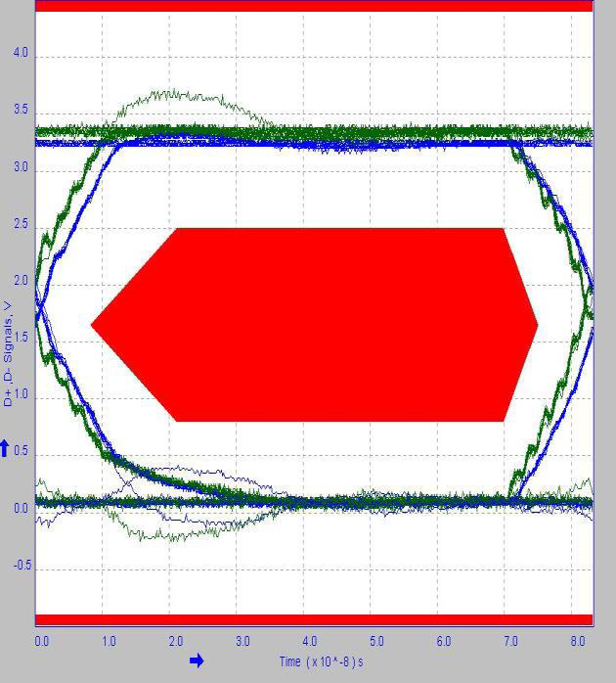
Task: Click the red hexagonal eye mask center
Action: tap(315, 324)
